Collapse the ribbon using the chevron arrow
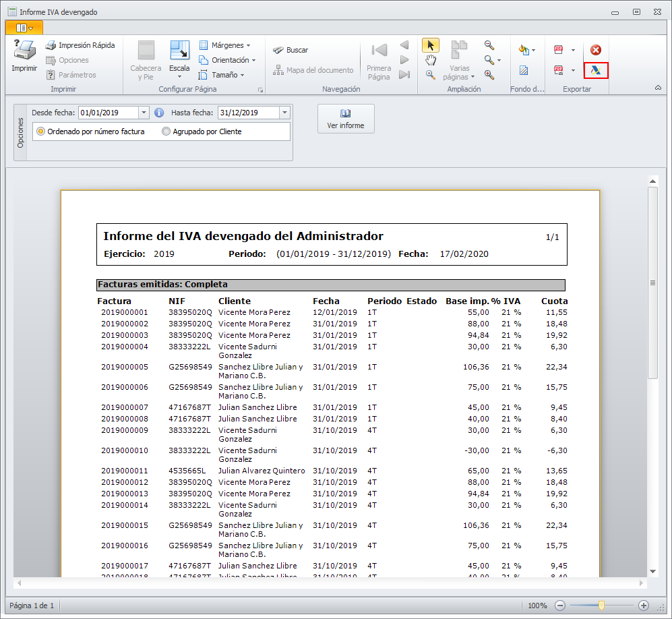 click(x=658, y=88)
